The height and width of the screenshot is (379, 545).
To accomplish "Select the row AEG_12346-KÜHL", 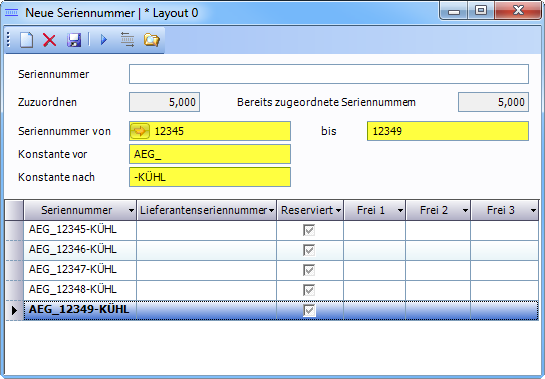I will coord(281,250).
